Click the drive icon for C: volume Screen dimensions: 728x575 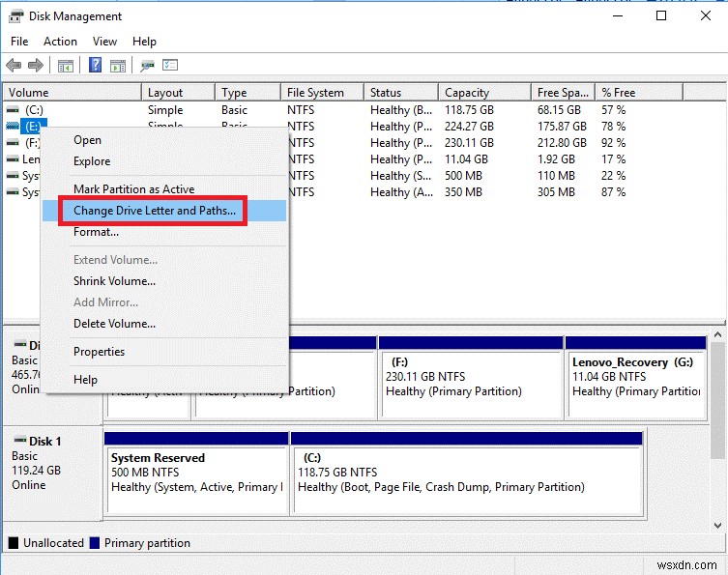click(13, 110)
